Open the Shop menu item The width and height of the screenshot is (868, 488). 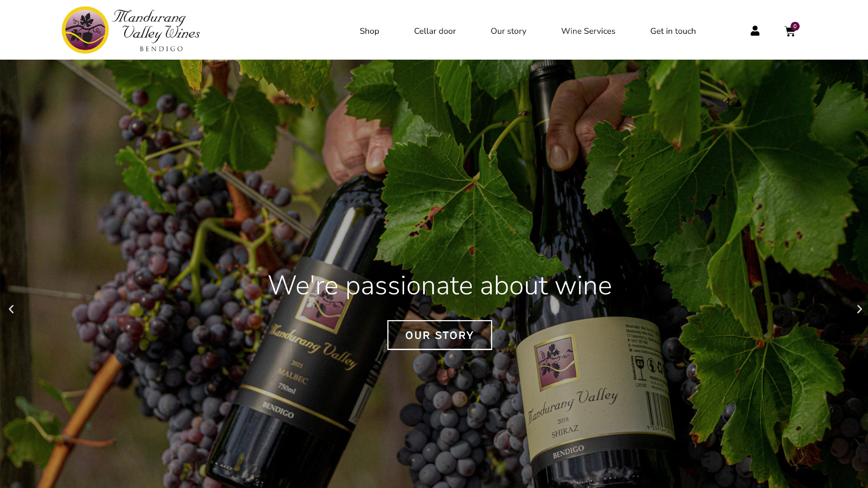point(369,31)
